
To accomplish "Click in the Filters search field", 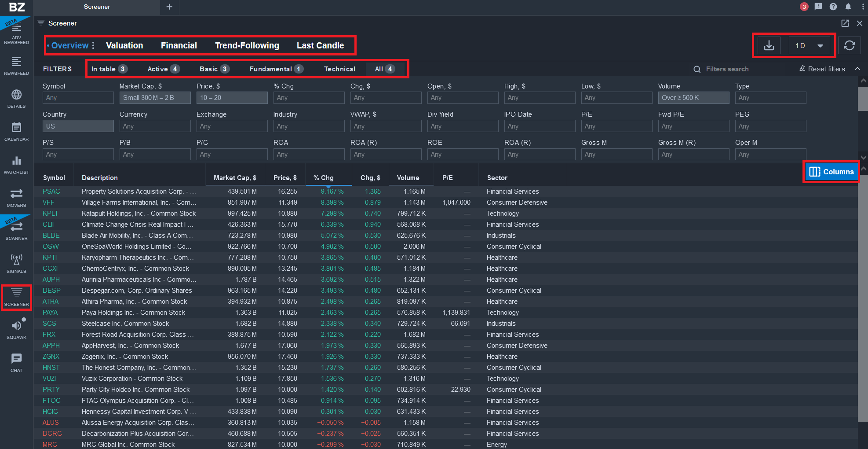I will click(727, 69).
